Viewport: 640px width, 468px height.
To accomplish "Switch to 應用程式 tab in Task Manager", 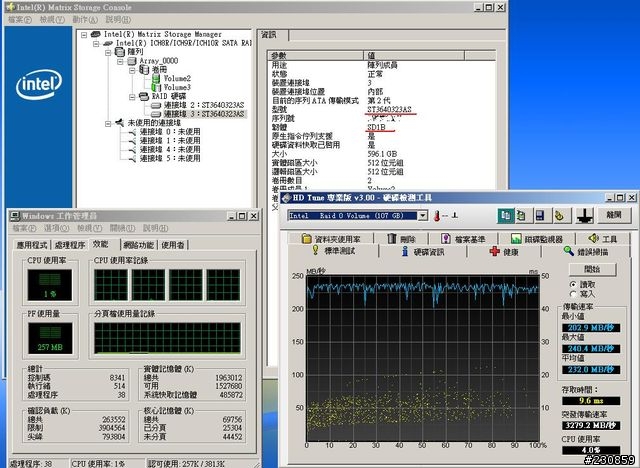I will 31,245.
